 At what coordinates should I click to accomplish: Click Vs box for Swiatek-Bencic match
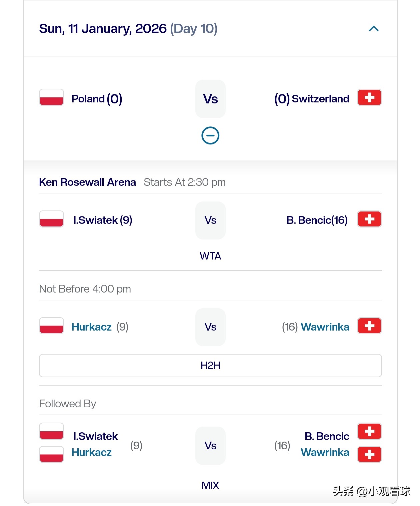pos(210,220)
